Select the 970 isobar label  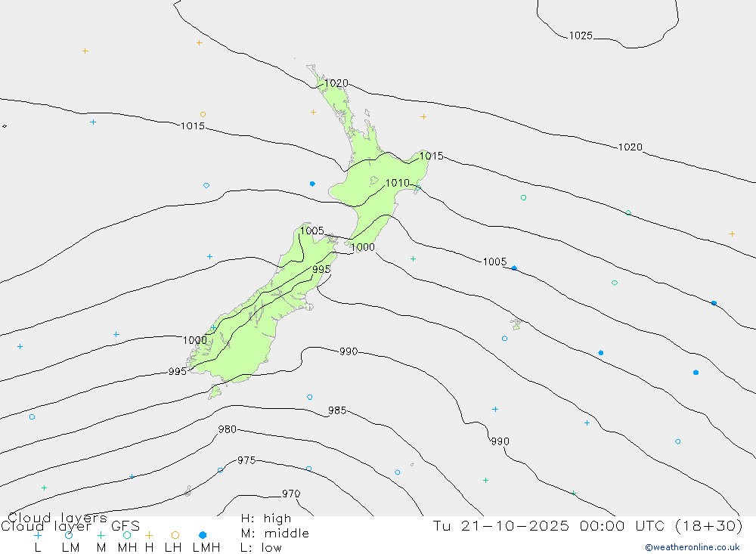coord(291,494)
